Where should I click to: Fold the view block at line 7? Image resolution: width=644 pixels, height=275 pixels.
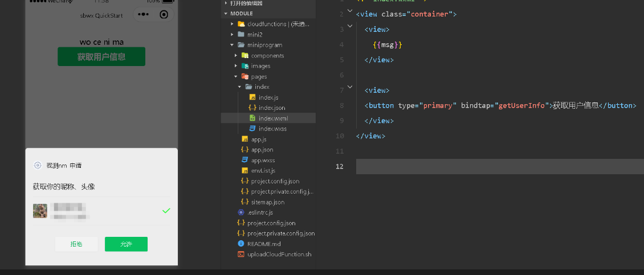[x=349, y=86]
